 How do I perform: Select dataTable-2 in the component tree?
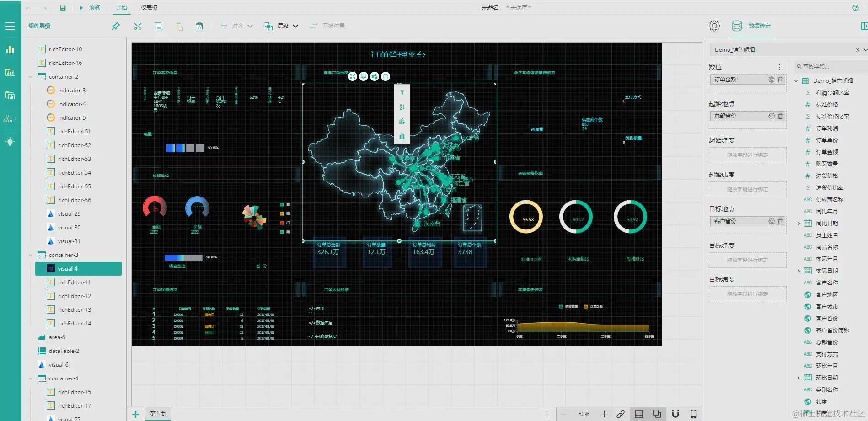[64, 351]
